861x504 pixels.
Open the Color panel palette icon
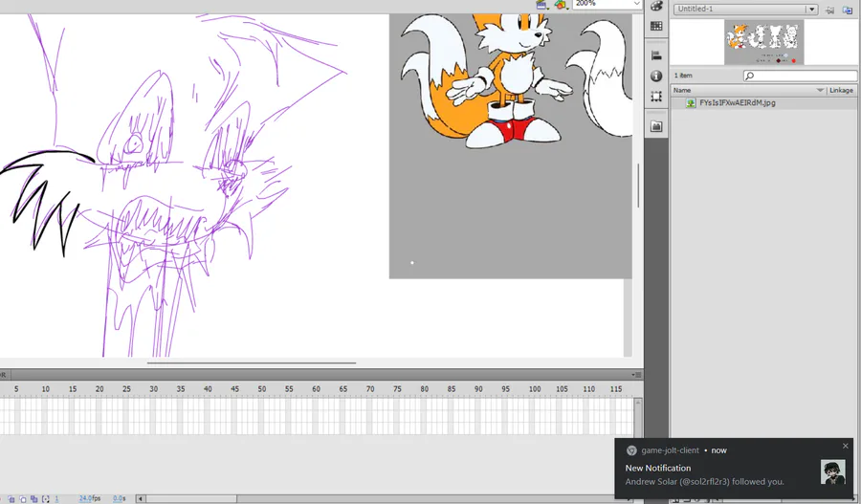coord(656,6)
